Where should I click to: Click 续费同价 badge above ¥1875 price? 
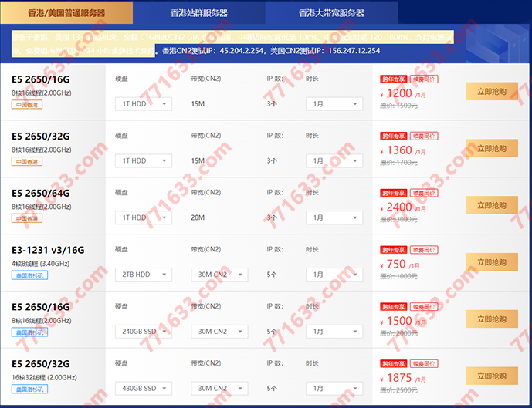point(424,364)
